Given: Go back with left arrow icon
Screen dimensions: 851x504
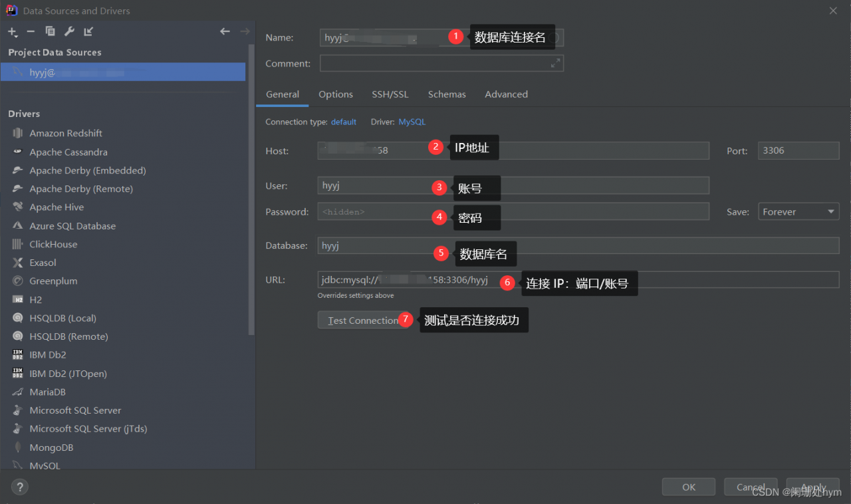Looking at the screenshot, I should pyautogui.click(x=225, y=31).
